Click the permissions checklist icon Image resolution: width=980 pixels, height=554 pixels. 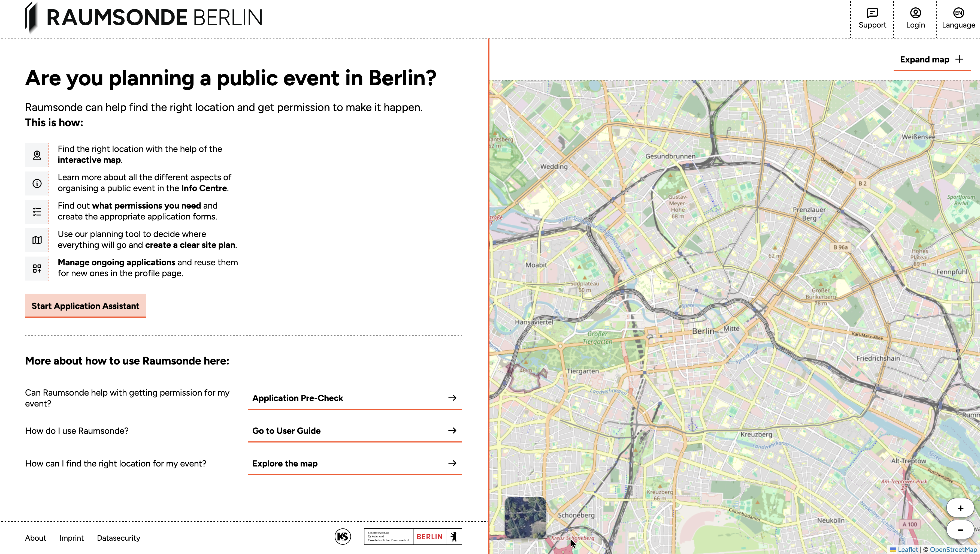coord(37,212)
